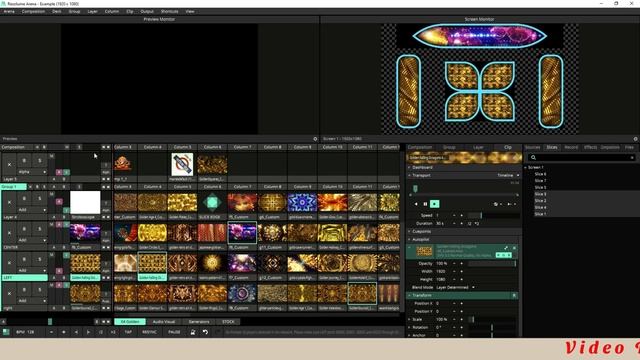640x360 pixels.
Task: Nudge BPM up with the plus button
Action: 63,332
